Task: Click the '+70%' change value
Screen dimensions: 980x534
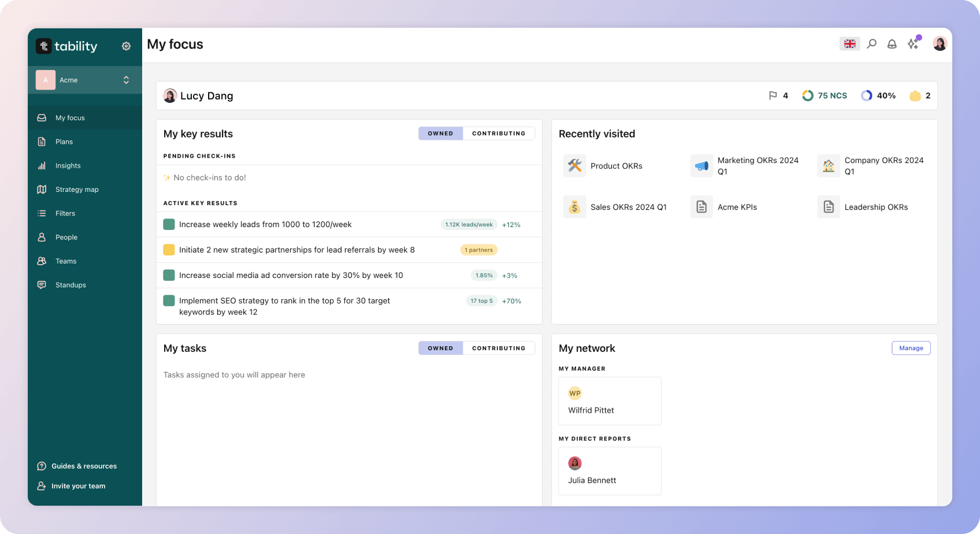Action: [x=511, y=301]
